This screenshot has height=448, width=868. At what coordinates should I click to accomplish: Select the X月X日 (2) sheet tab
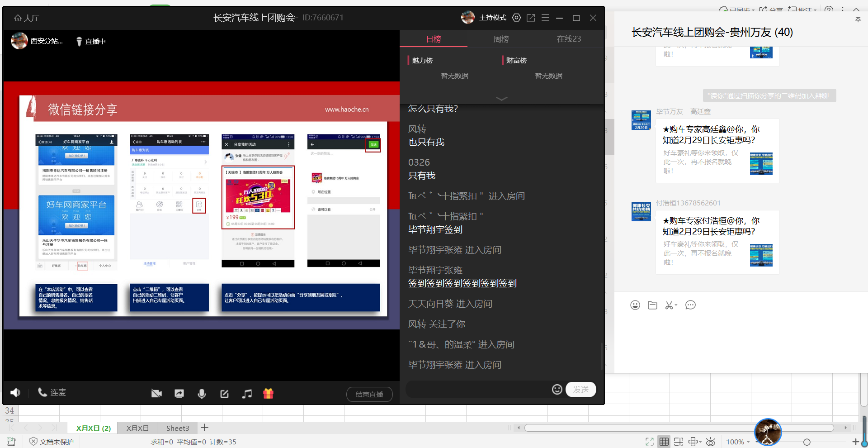pos(94,428)
